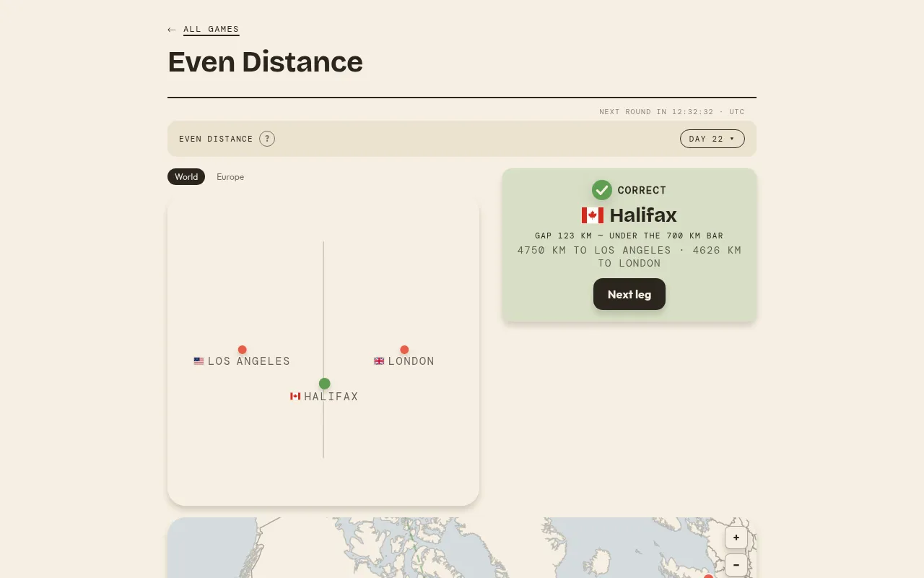Zoom in the map with plus button

736,538
